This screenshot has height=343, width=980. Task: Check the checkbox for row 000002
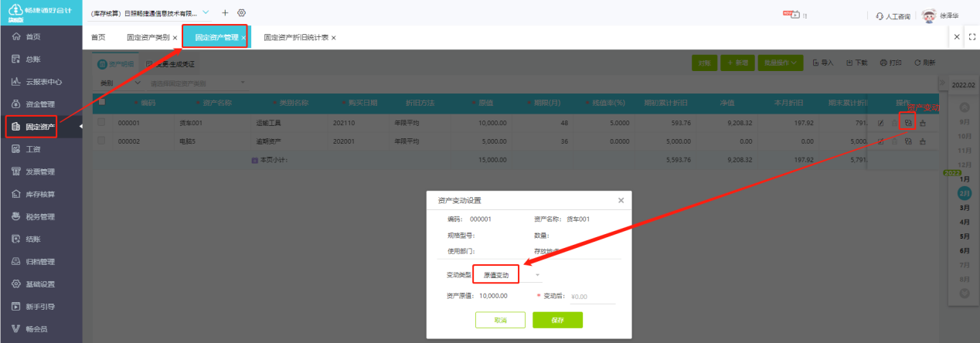click(102, 141)
